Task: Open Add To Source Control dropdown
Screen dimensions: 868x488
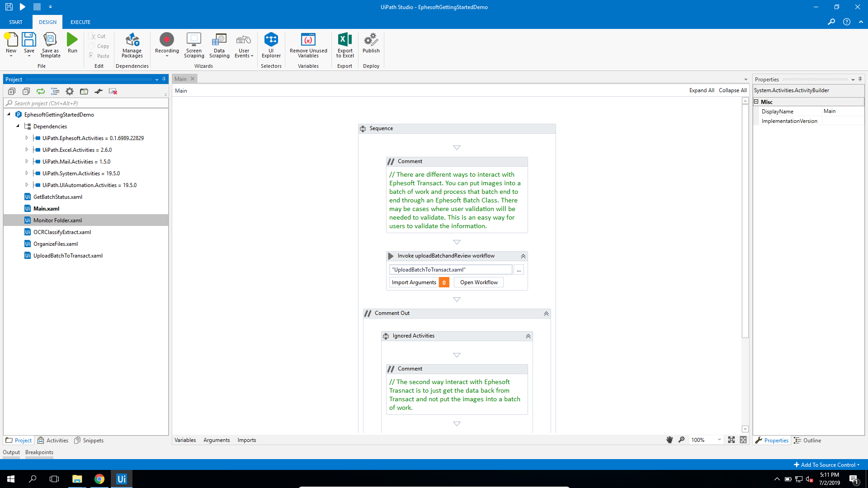Action: point(826,465)
